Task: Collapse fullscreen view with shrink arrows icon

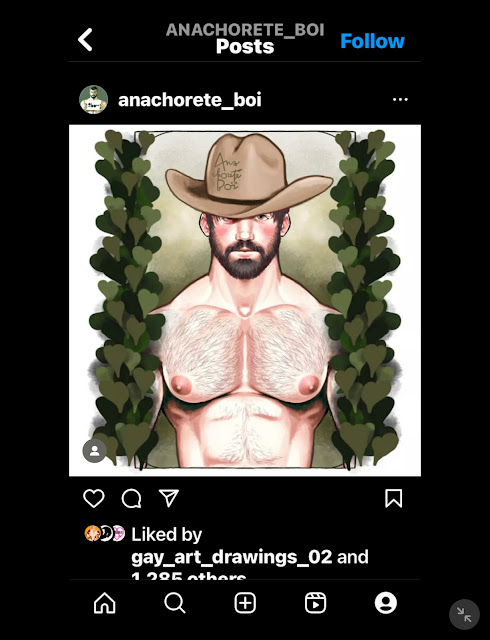Action: pyautogui.click(x=464, y=615)
